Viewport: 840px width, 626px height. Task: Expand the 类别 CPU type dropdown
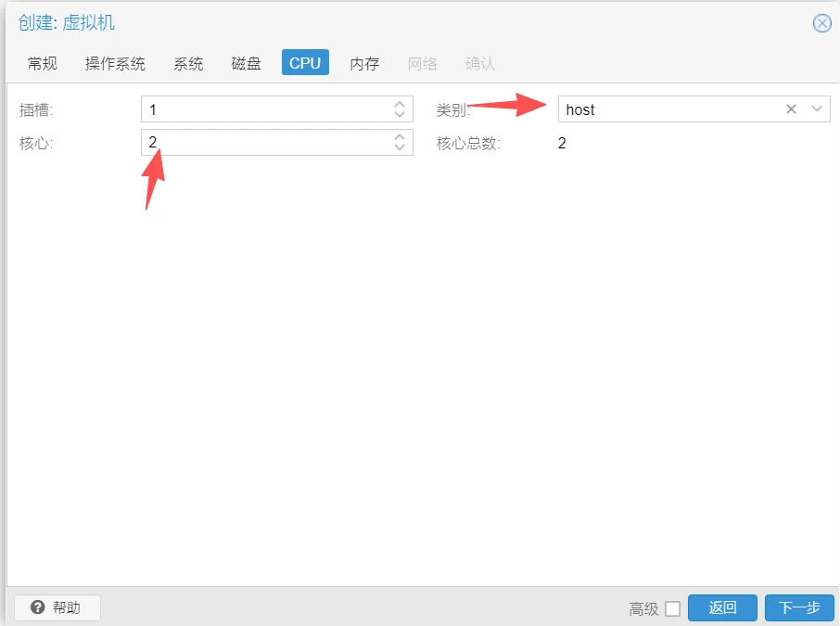pyautogui.click(x=817, y=109)
